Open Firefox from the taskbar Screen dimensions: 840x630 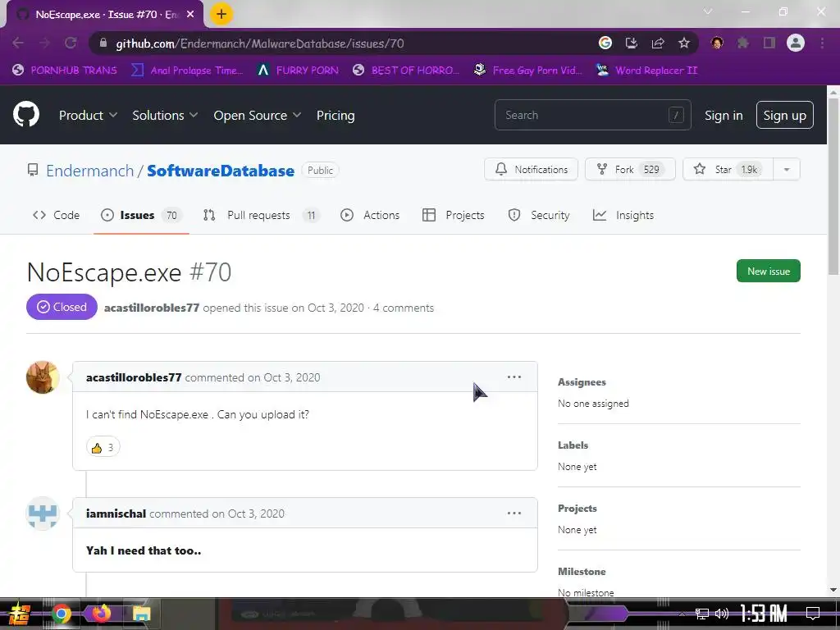pyautogui.click(x=100, y=613)
